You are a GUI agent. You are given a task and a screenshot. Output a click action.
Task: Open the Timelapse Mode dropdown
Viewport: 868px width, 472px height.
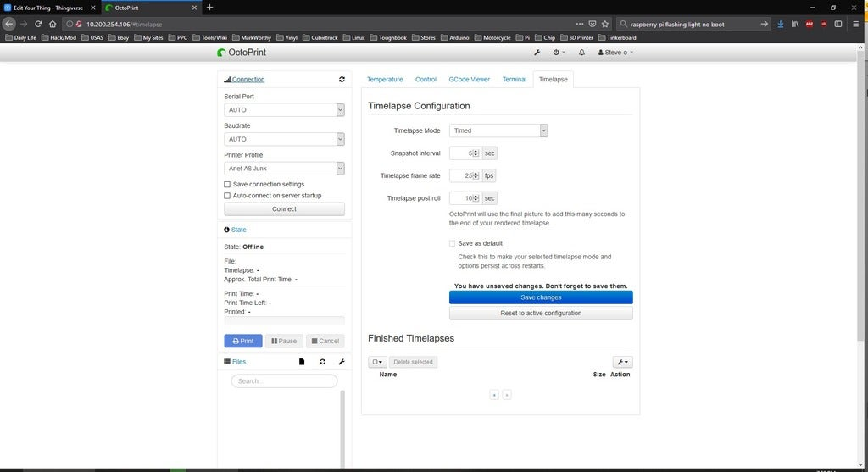[x=498, y=130]
